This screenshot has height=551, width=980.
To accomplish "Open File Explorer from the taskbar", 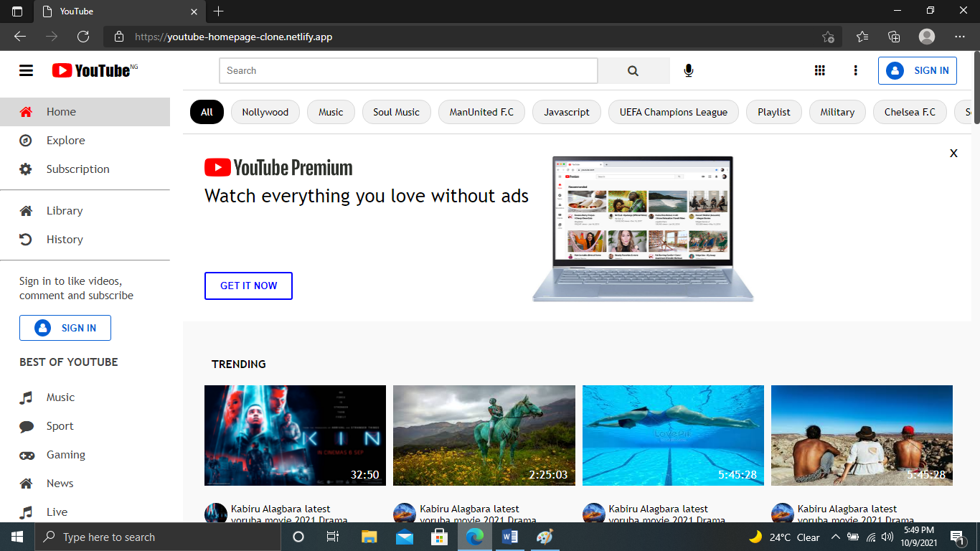I will pyautogui.click(x=369, y=537).
